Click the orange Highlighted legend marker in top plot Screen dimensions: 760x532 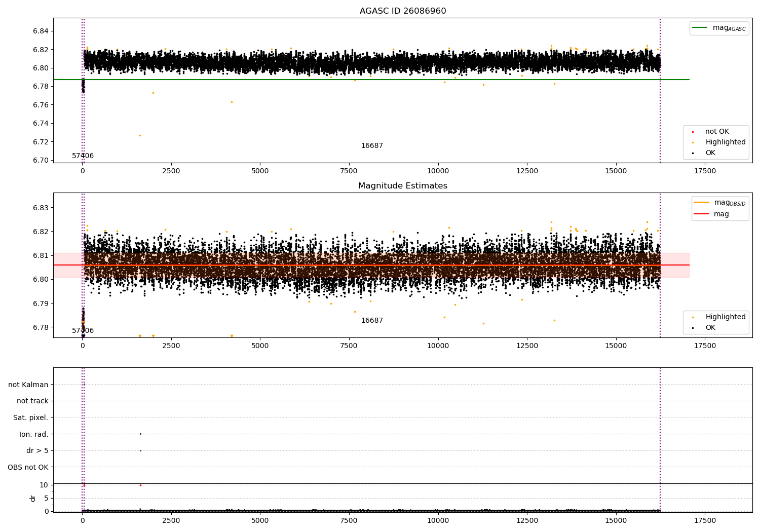point(693,142)
